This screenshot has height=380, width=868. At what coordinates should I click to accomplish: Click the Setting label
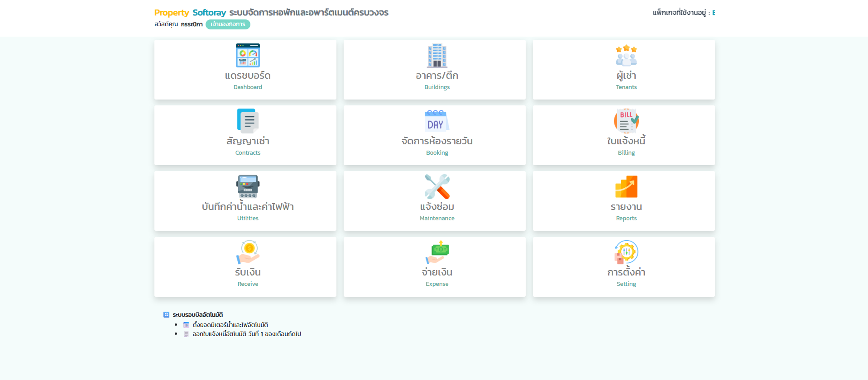pos(626,284)
